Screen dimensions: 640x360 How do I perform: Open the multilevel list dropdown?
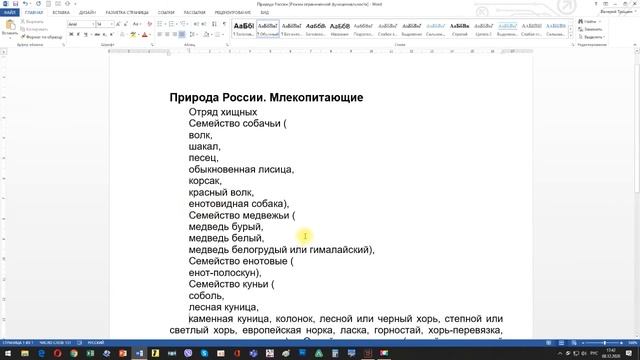click(x=188, y=24)
